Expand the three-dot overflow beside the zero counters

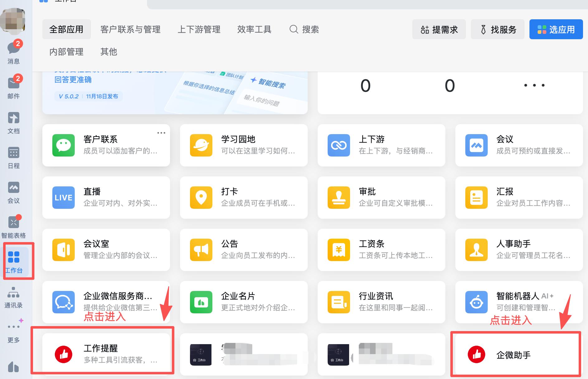534,85
